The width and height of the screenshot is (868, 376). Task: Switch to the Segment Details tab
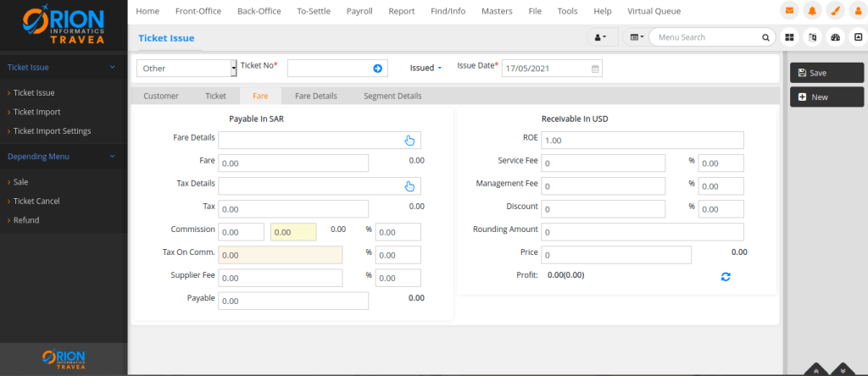pos(392,96)
